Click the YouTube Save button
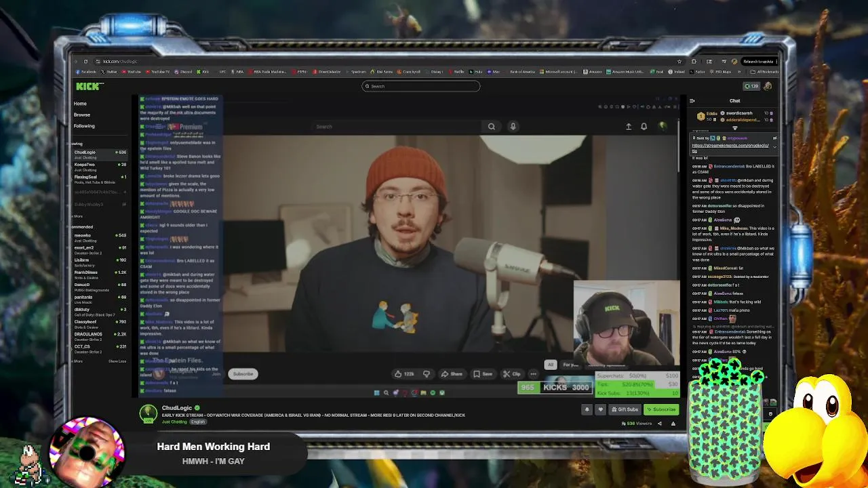The height and width of the screenshot is (488, 868). (483, 374)
